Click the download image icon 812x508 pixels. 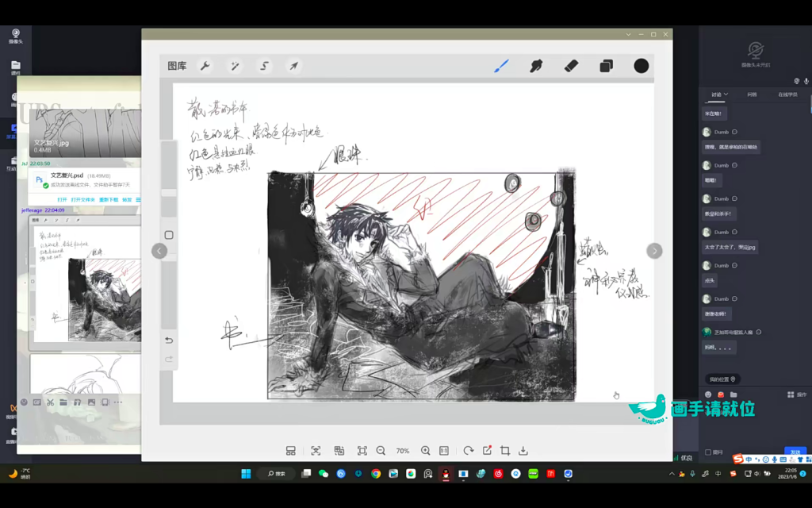click(523, 451)
